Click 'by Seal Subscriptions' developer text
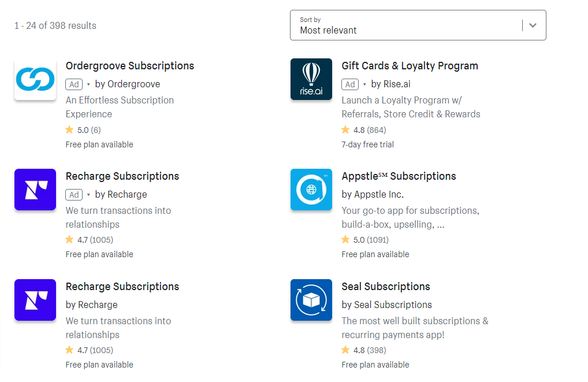Viewport: 588px width, 382px height. pos(386,305)
